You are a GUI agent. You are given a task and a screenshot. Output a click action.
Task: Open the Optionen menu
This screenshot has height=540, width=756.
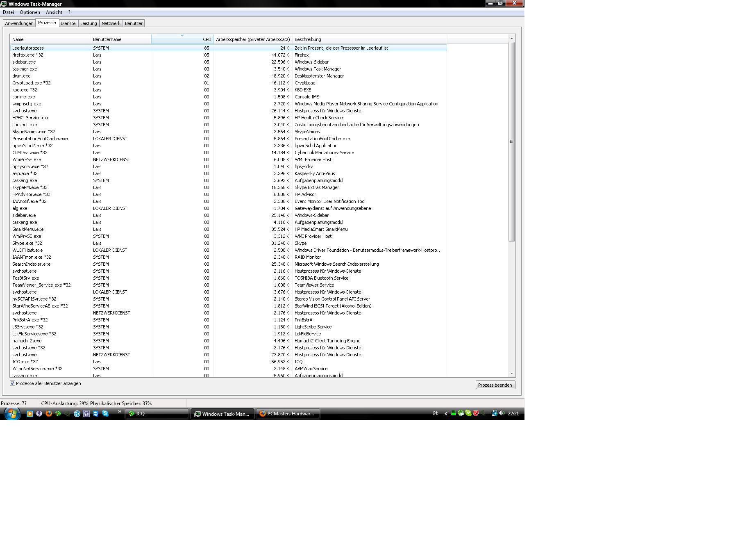[x=30, y=12]
